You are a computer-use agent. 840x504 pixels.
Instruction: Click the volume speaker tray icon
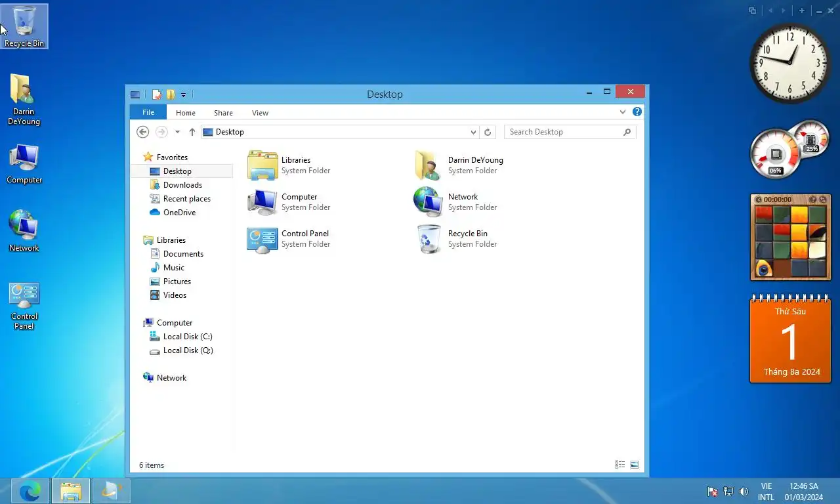pos(744,492)
